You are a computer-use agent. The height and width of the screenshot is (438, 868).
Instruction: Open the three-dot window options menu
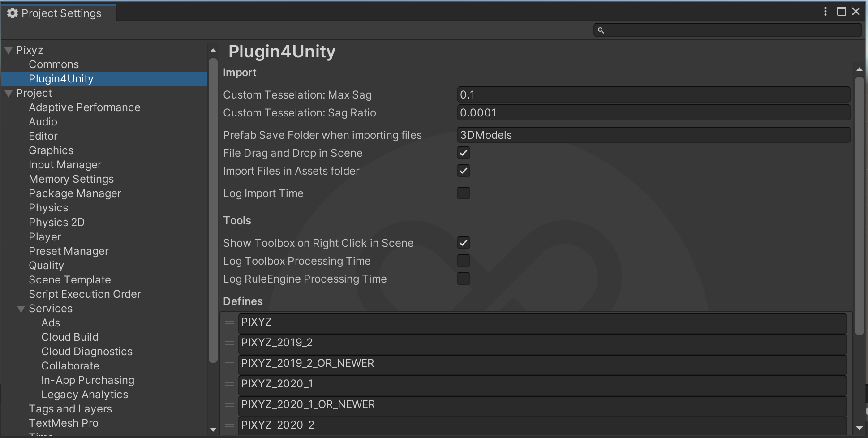click(825, 11)
